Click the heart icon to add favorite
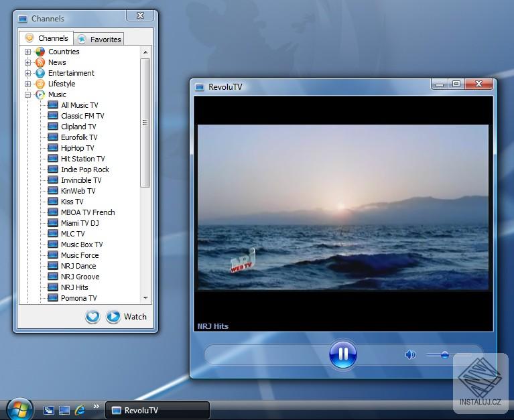The width and height of the screenshot is (514, 420). pos(92,317)
